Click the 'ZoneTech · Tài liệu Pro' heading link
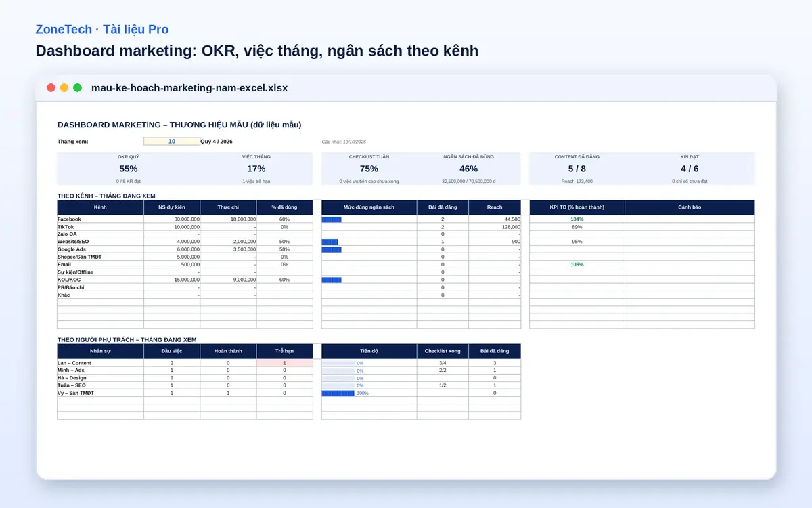 tap(102, 30)
